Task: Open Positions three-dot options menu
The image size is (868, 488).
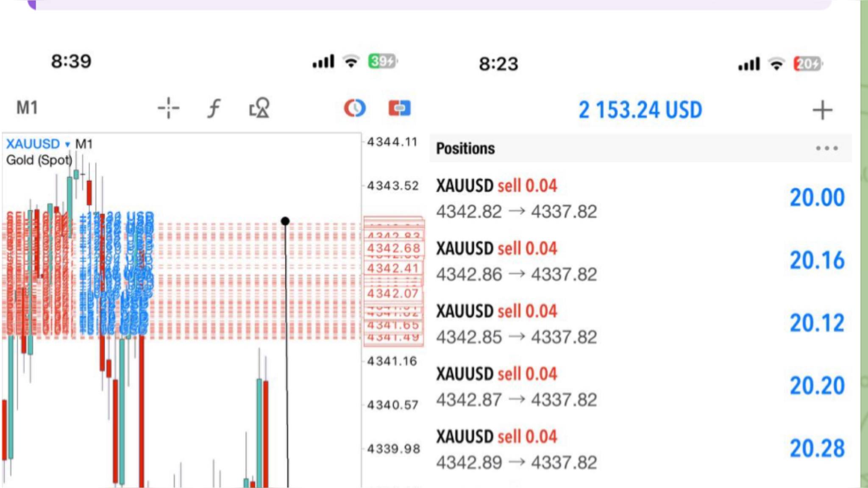Action: pos(827,148)
